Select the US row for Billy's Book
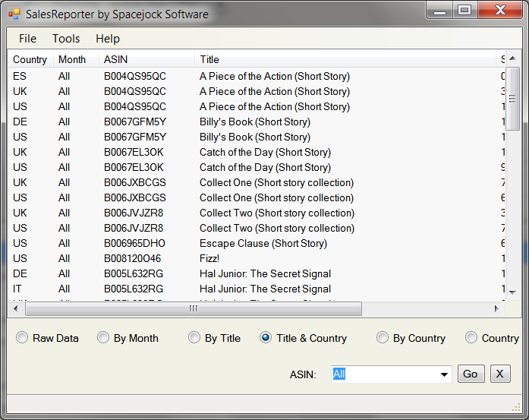 tap(257, 137)
